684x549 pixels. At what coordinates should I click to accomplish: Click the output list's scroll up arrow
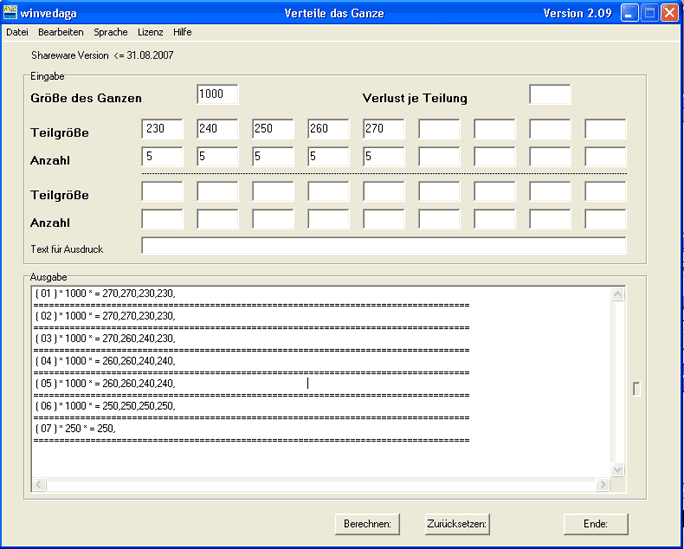click(x=617, y=294)
